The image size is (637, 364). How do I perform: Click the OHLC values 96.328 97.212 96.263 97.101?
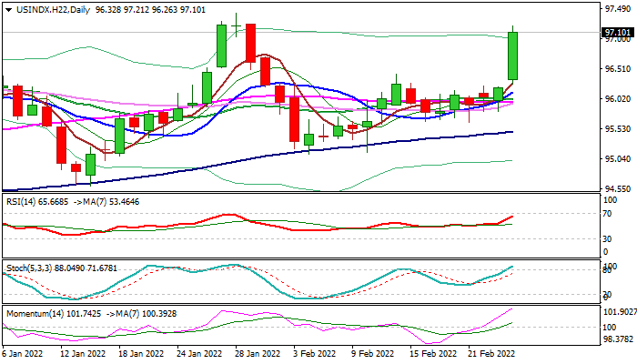click(150, 10)
